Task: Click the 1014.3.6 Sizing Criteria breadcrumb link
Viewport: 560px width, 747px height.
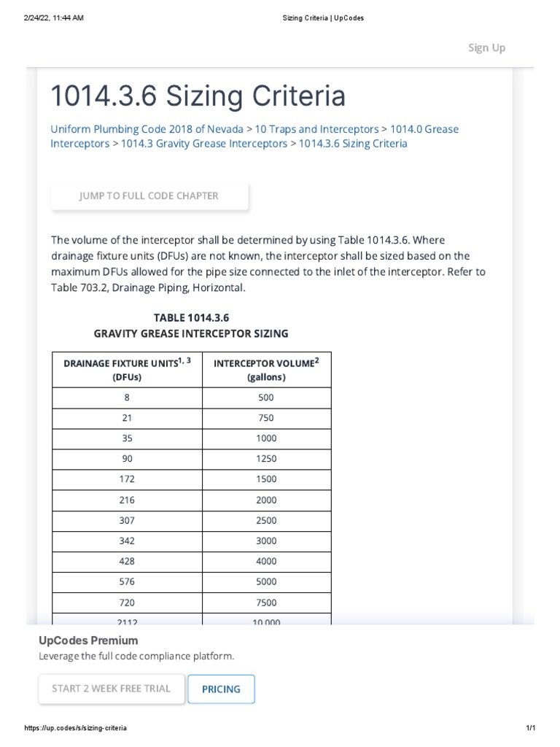Action: (353, 144)
